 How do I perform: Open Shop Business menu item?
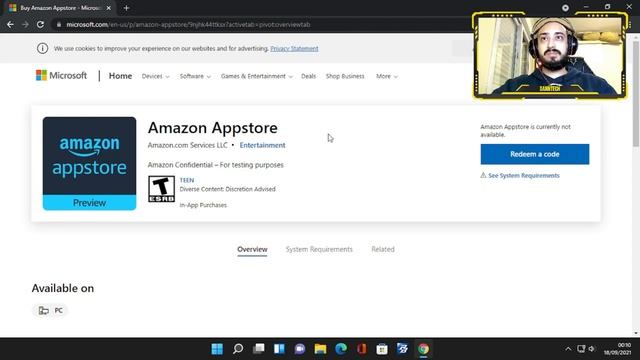coord(345,76)
